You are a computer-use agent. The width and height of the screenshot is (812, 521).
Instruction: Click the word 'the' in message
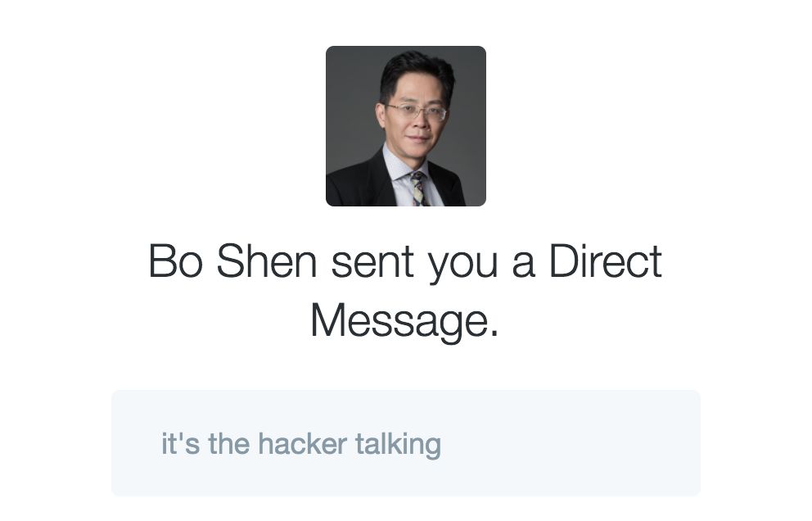click(x=229, y=444)
